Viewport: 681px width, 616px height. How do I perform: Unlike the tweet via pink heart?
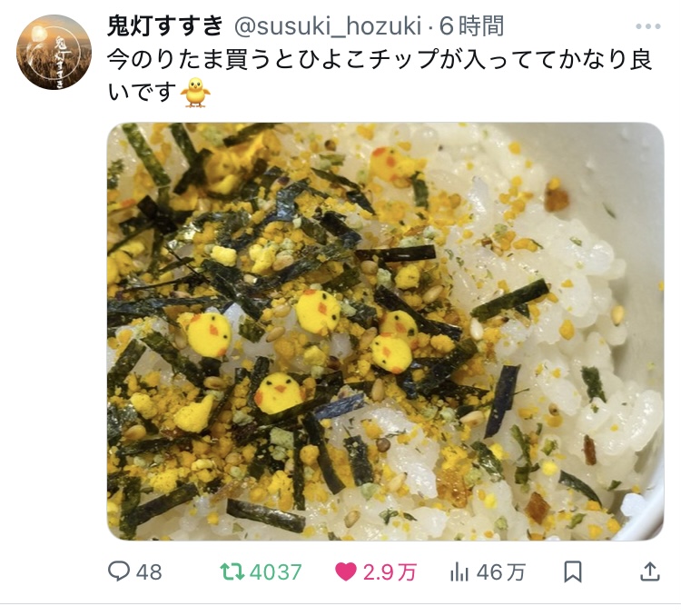pos(346,572)
